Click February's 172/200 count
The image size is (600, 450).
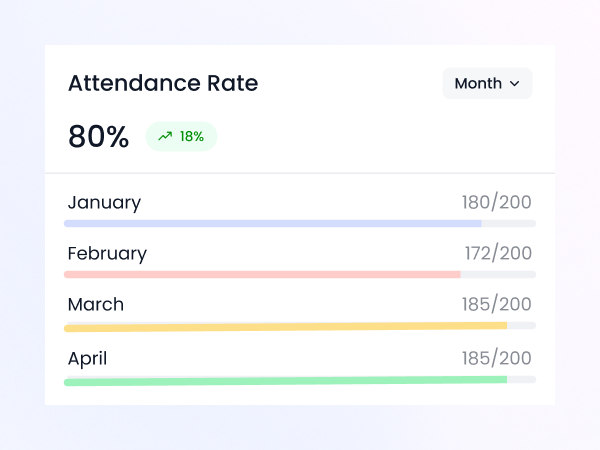[498, 254]
